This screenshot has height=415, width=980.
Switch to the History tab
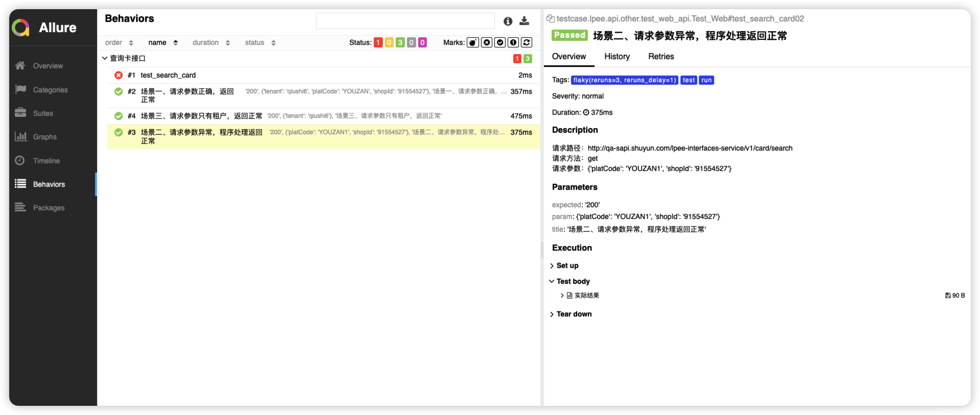tap(617, 56)
